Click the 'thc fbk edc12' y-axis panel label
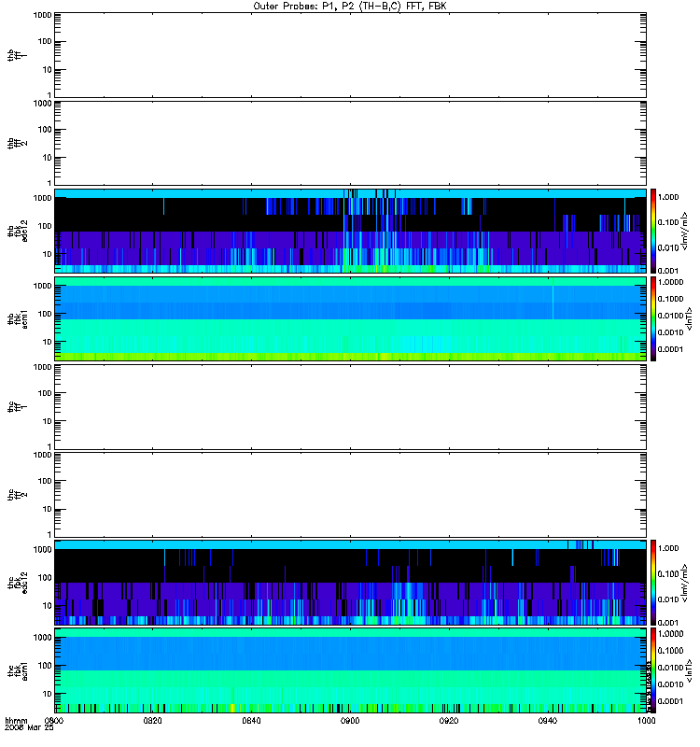The height and width of the screenshot is (747, 700). 17,583
